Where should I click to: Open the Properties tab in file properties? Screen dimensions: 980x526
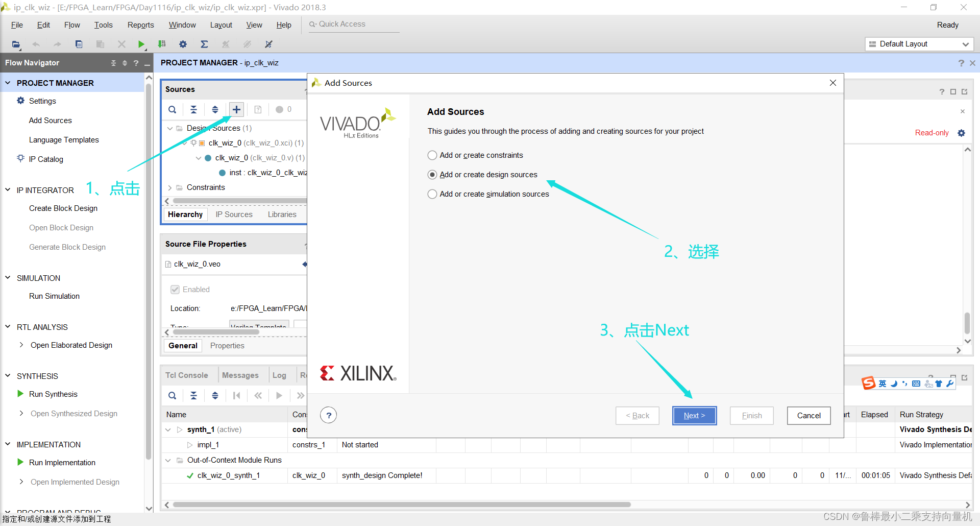(x=227, y=346)
